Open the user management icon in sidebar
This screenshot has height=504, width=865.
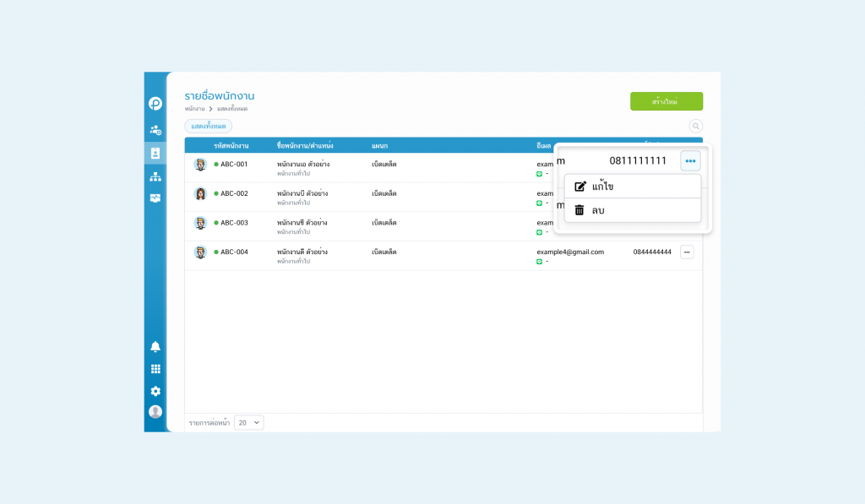coord(155,130)
